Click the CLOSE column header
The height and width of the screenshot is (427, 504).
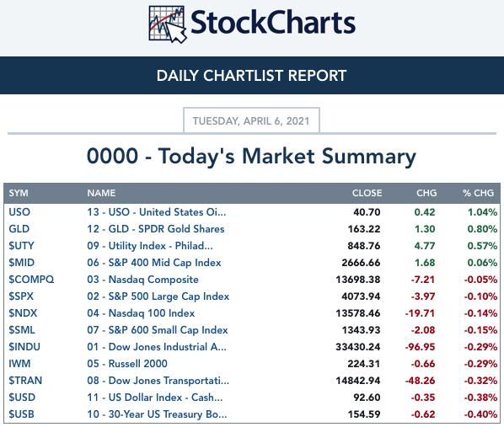coord(367,193)
